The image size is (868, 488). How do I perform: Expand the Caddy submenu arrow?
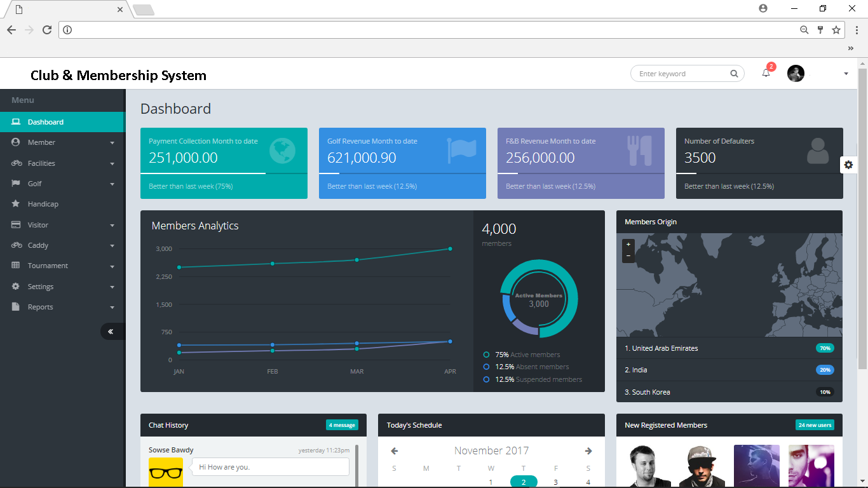[x=112, y=246]
